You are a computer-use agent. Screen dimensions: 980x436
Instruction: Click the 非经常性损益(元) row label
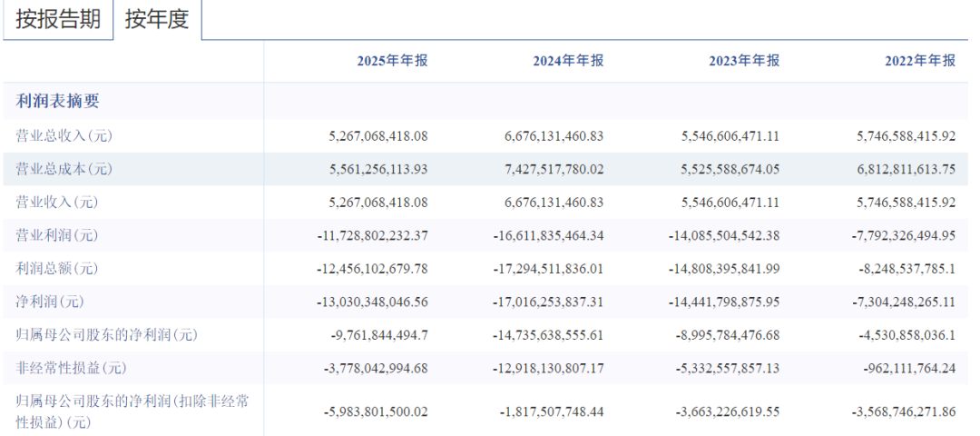tap(71, 368)
